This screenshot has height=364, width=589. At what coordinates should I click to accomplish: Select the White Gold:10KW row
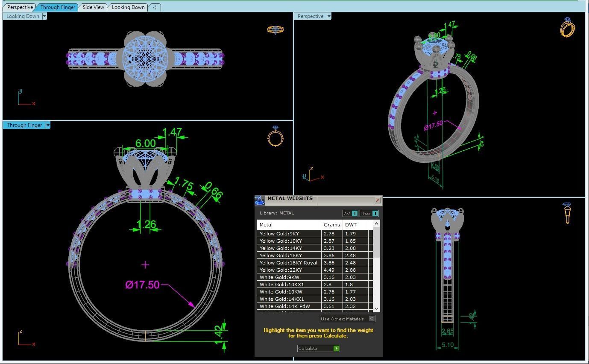tap(315, 292)
